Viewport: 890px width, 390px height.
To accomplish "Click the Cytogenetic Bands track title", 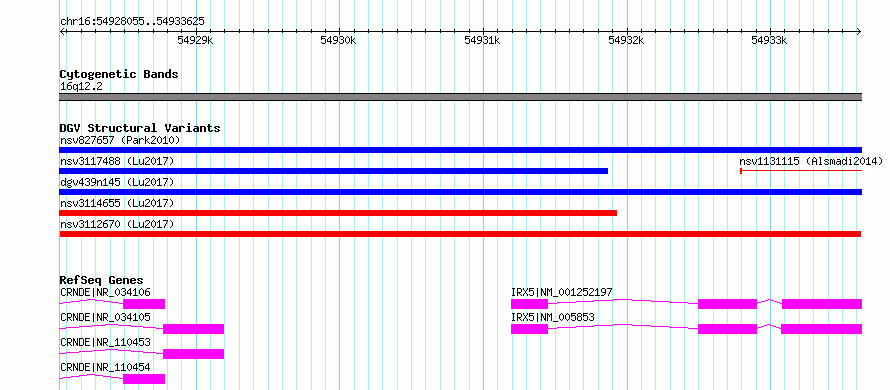I will point(119,74).
